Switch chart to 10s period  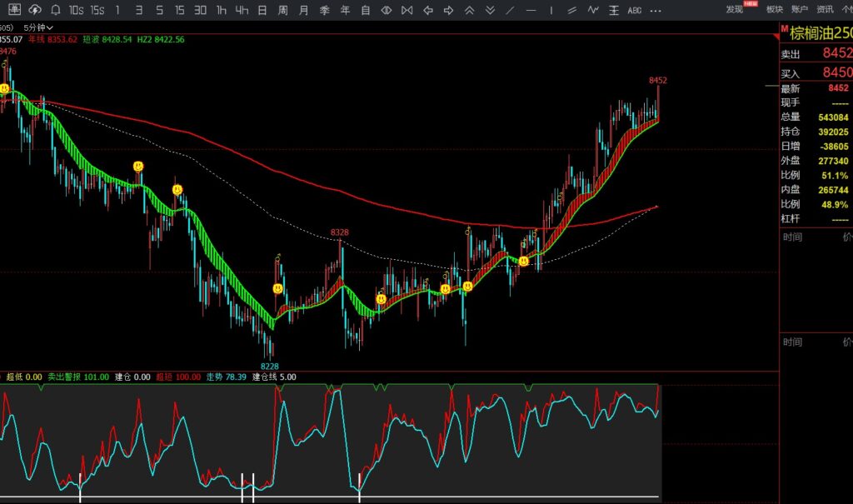point(76,10)
